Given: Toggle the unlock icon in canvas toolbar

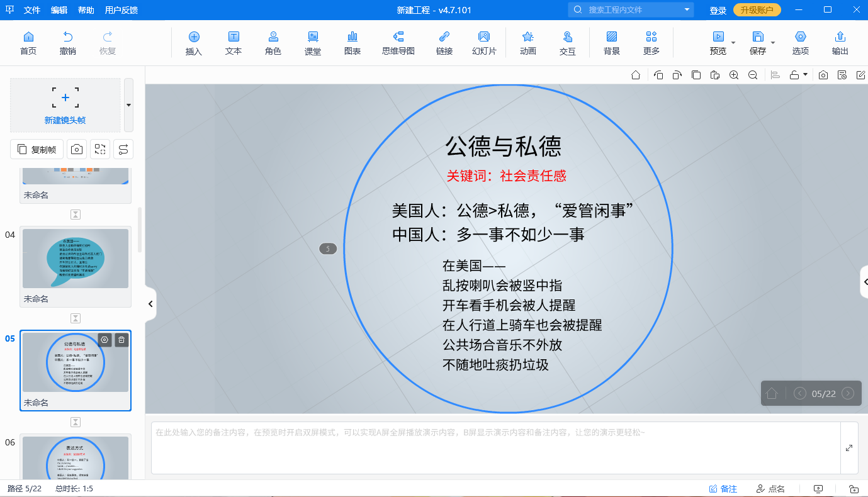Looking at the screenshot, I should (x=794, y=75).
